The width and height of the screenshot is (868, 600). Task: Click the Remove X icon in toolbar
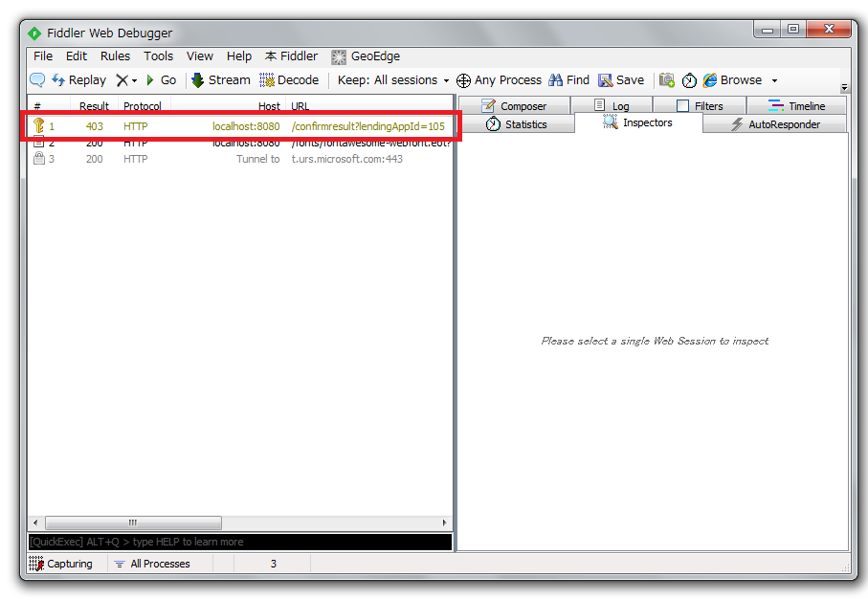(x=122, y=80)
